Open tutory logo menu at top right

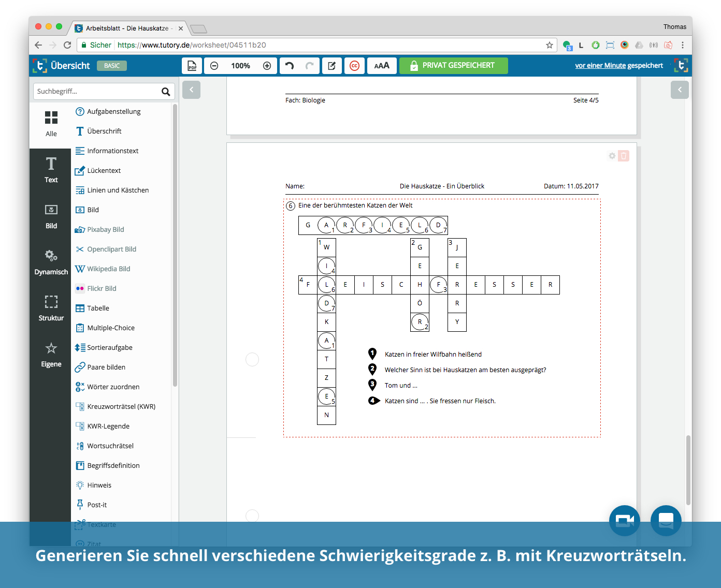pyautogui.click(x=681, y=66)
